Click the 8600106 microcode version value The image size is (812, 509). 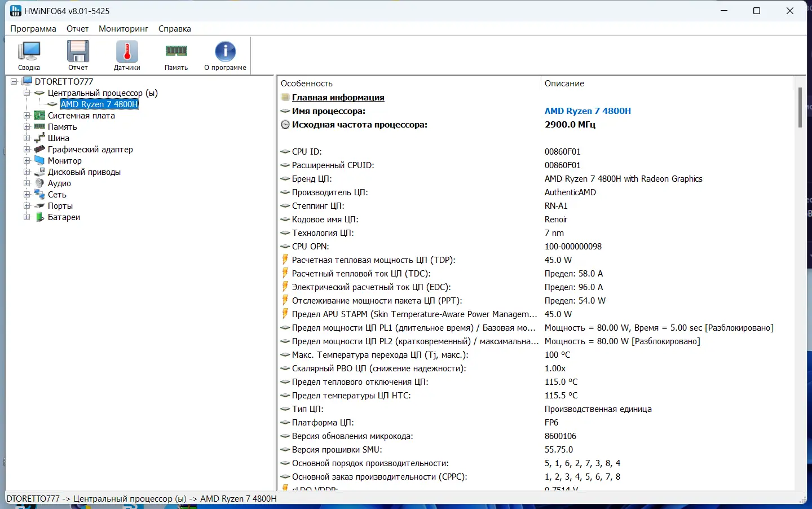pos(561,436)
